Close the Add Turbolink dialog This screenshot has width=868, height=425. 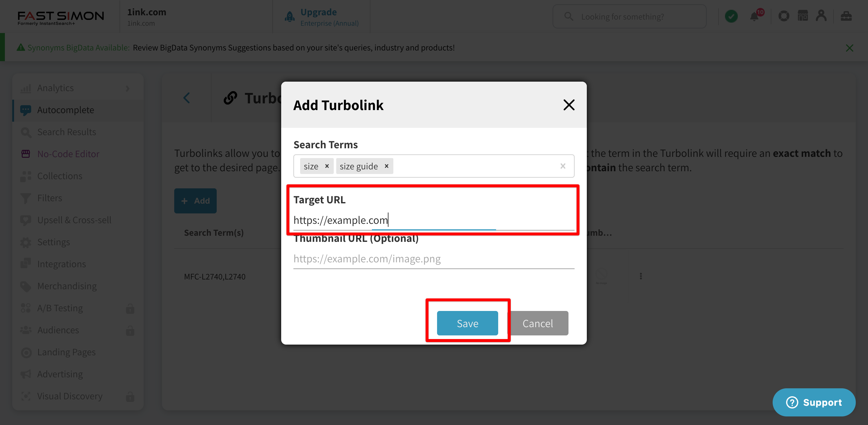569,105
